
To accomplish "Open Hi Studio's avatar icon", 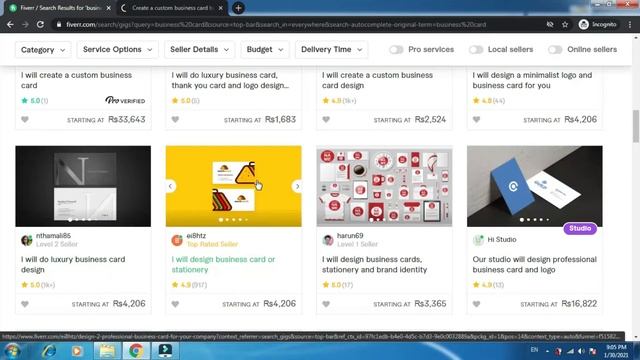I will [478, 240].
